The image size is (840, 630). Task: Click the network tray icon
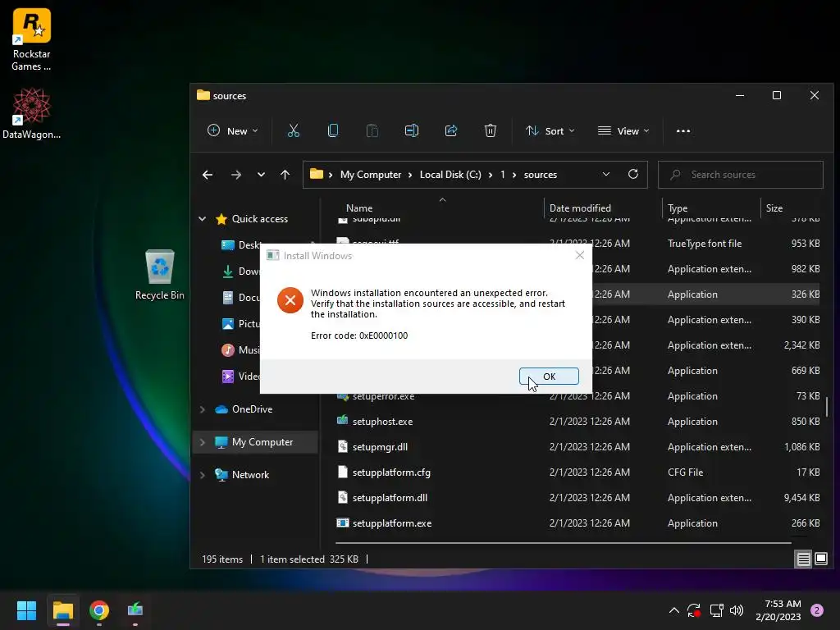716,610
